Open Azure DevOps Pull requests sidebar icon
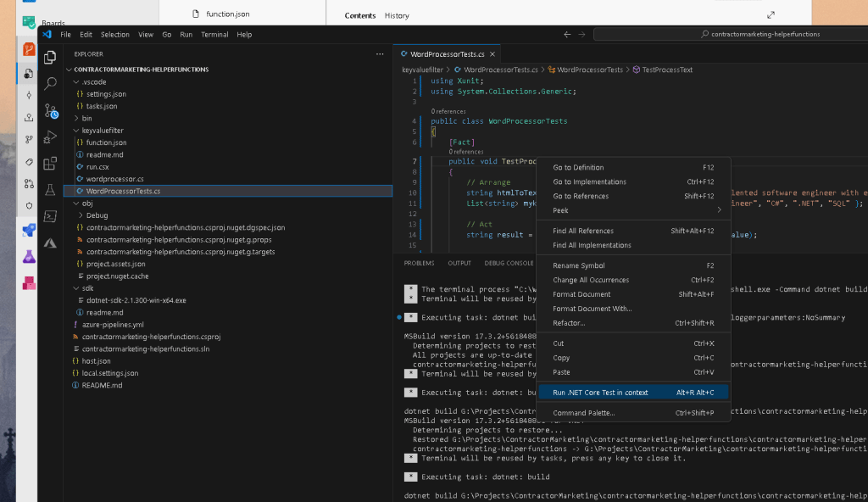The width and height of the screenshot is (868, 502). 29,184
